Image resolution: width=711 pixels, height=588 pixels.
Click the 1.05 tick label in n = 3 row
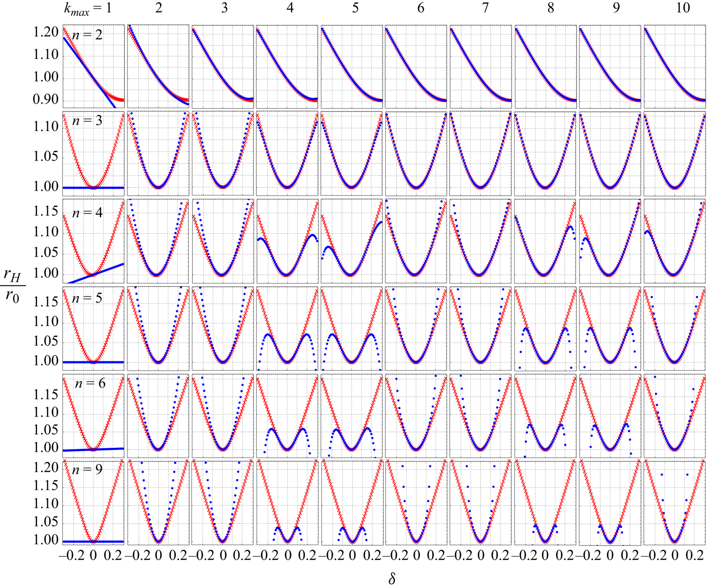click(46, 157)
